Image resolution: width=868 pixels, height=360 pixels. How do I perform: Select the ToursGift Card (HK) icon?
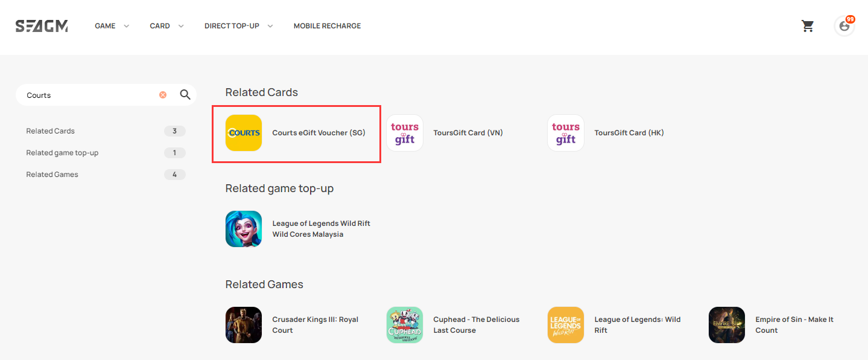pyautogui.click(x=566, y=133)
